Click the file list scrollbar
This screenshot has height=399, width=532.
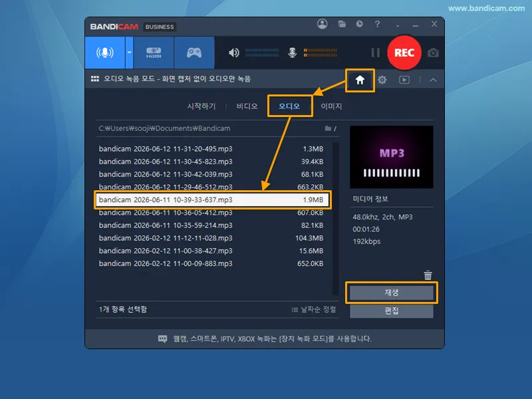[x=335, y=219]
